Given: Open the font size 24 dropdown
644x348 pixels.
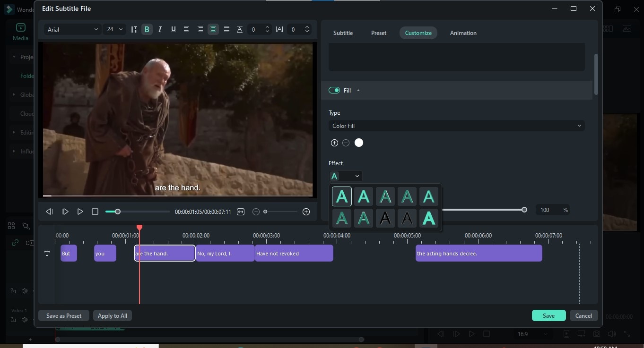Looking at the screenshot, I should pos(115,29).
